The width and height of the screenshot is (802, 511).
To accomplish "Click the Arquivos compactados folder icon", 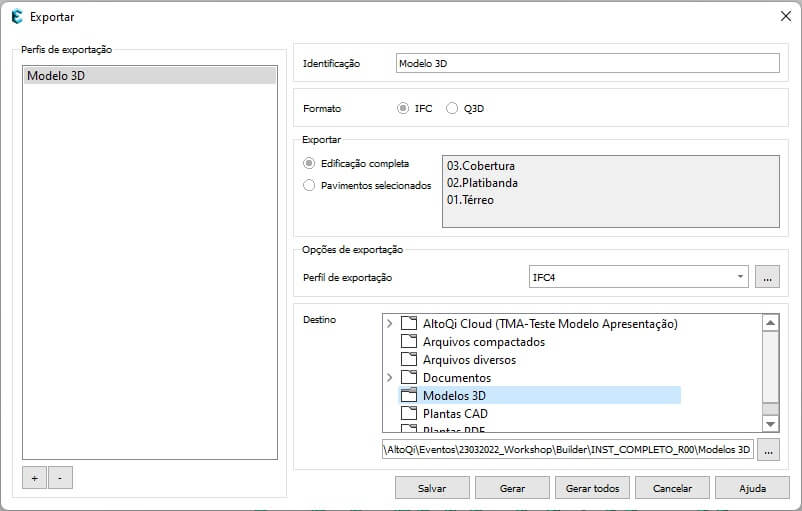I will 409,341.
